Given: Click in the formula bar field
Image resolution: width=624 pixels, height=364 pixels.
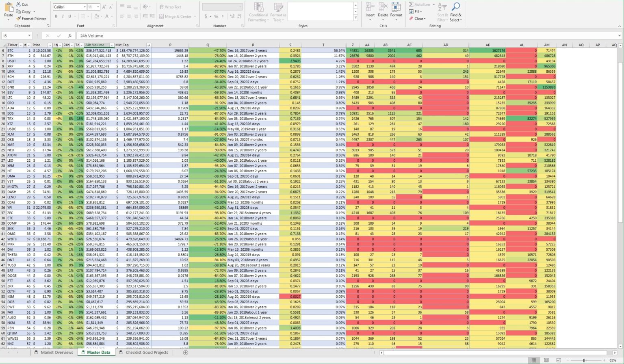Looking at the screenshot, I should click(x=345, y=36).
